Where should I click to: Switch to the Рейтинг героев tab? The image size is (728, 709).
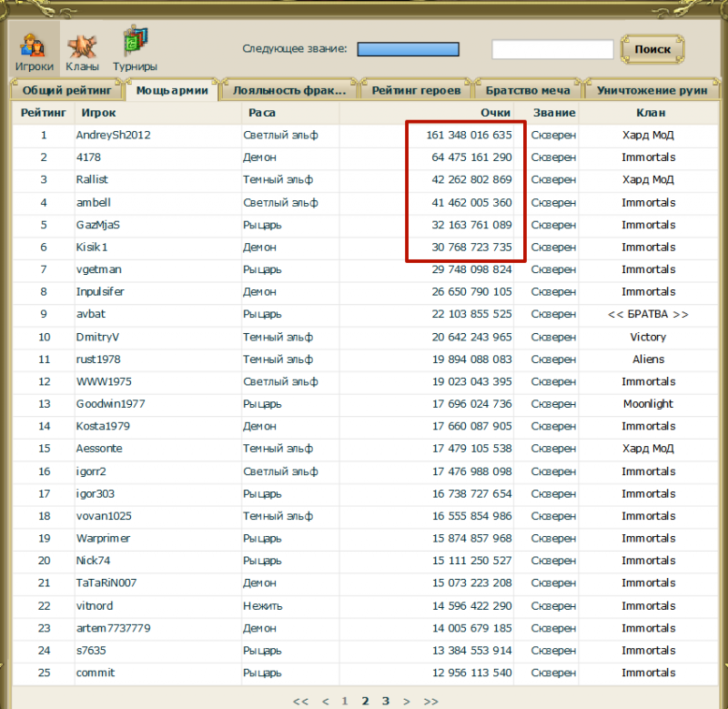pyautogui.click(x=416, y=90)
